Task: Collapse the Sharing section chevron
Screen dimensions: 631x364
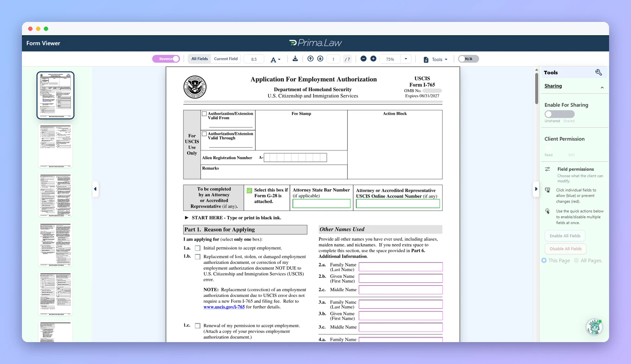Action: coord(602,88)
